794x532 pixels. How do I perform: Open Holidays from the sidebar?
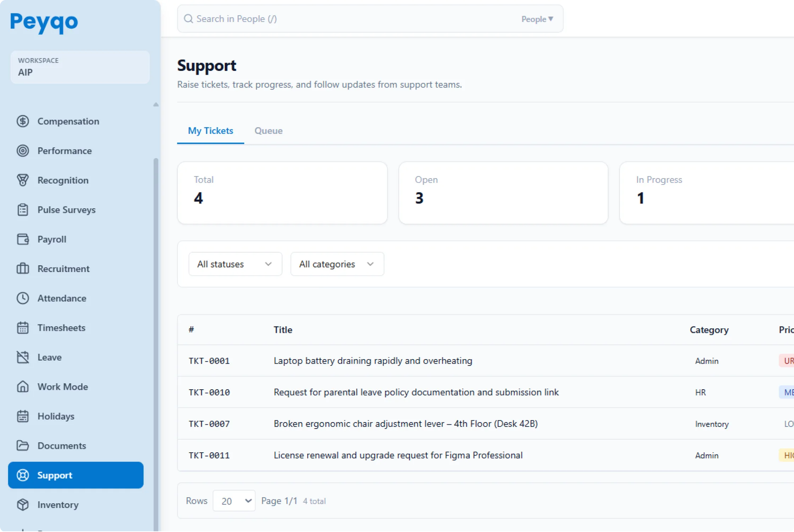pos(76,416)
